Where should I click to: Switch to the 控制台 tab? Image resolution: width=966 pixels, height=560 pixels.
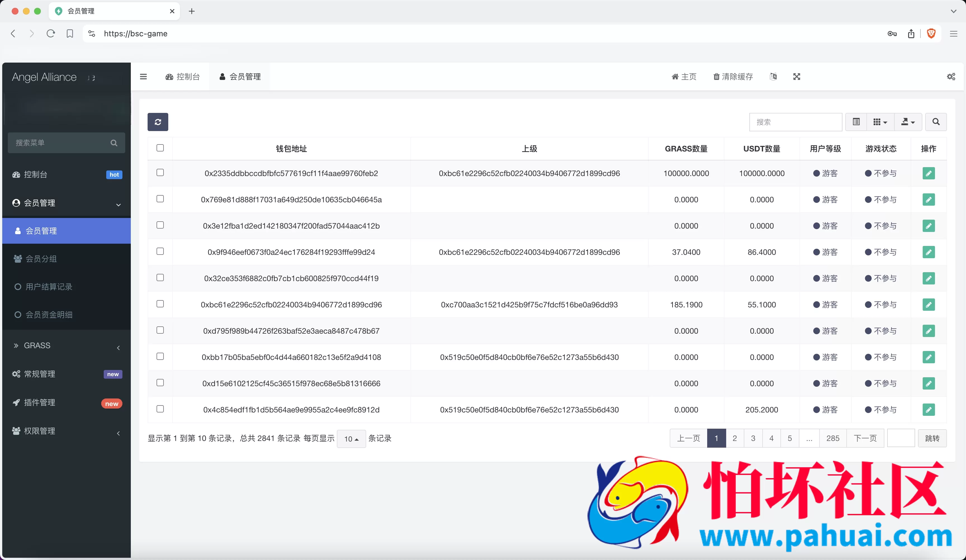(x=183, y=77)
